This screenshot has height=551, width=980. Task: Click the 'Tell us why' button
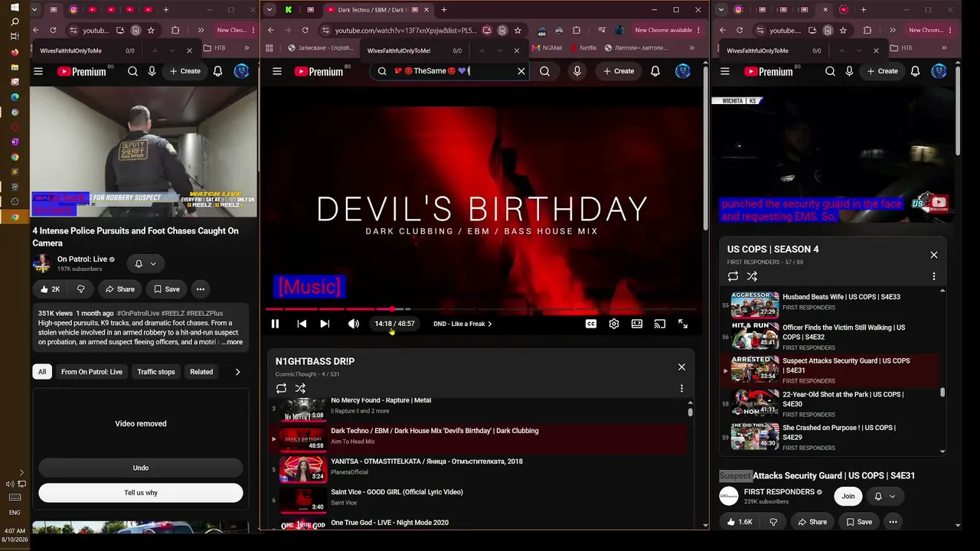point(141,493)
